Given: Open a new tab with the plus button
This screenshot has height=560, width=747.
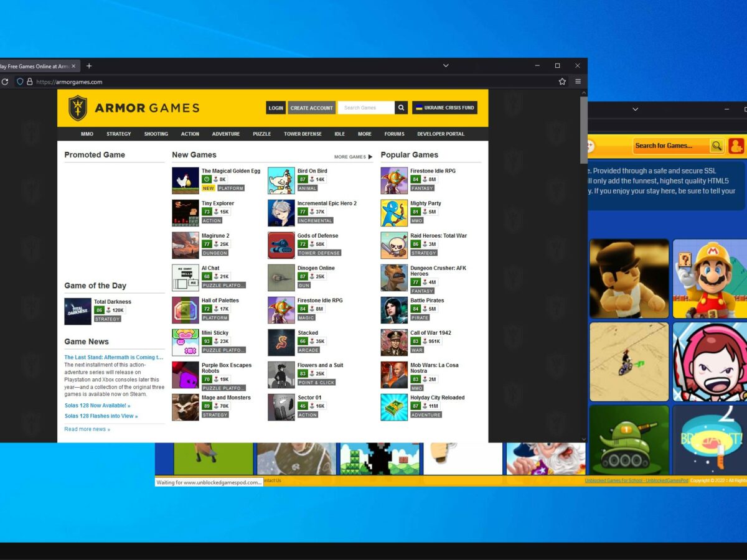Looking at the screenshot, I should 89,66.
